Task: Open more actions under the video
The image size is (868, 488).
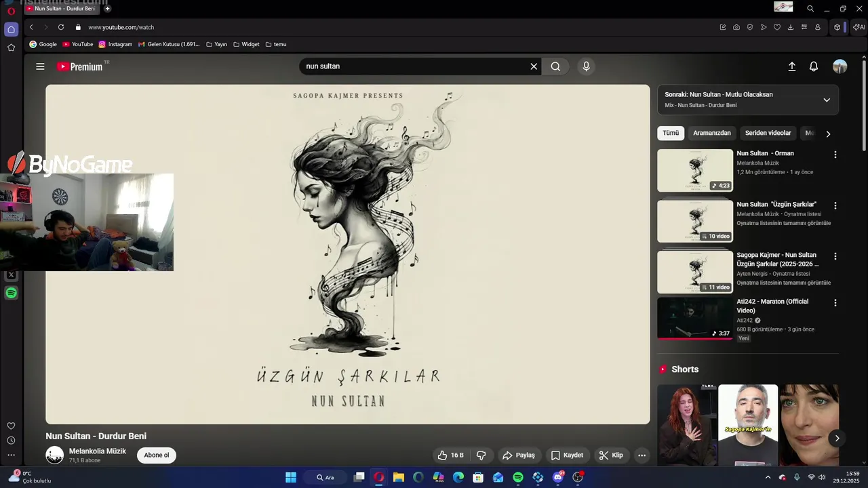Action: tap(642, 455)
